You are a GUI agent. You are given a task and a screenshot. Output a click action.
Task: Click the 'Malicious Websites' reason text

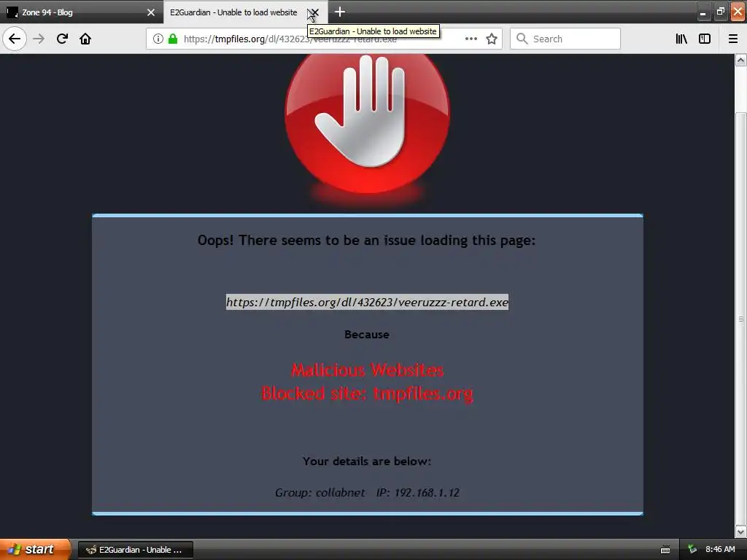point(368,370)
